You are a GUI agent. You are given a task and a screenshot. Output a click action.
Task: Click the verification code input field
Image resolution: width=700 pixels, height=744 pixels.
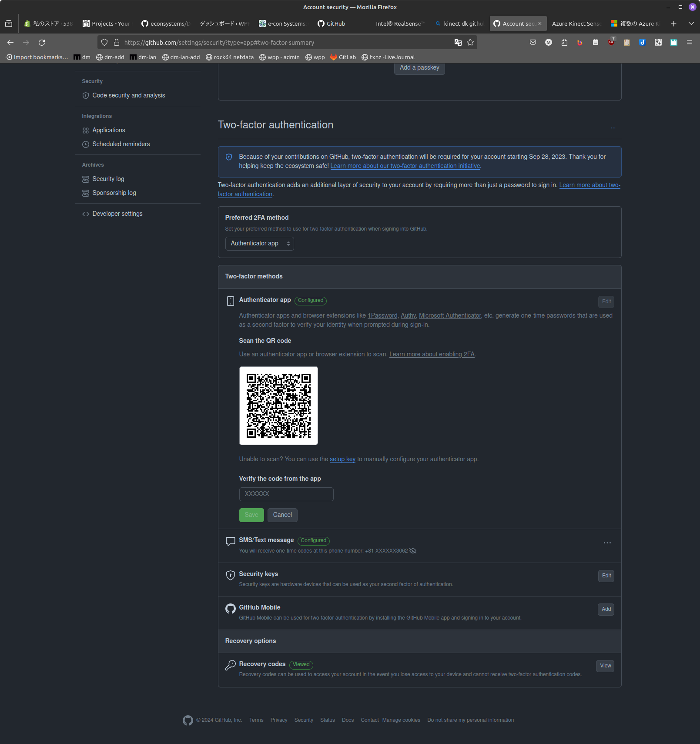(286, 494)
